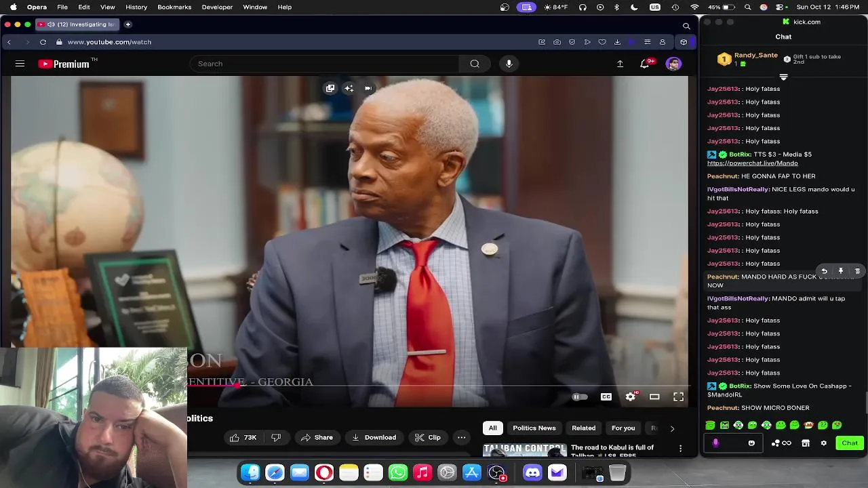
Task: Open the Taliban Control video thumbnail
Action: pyautogui.click(x=524, y=450)
